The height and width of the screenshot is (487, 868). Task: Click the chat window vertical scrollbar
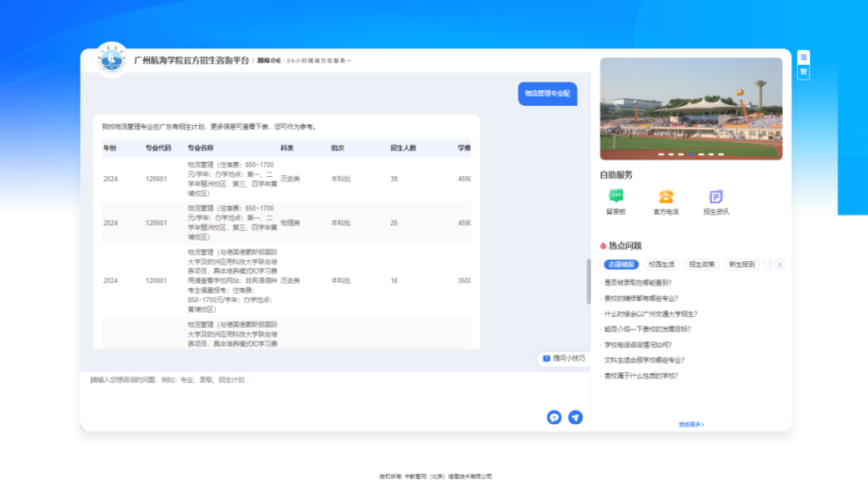click(x=587, y=280)
